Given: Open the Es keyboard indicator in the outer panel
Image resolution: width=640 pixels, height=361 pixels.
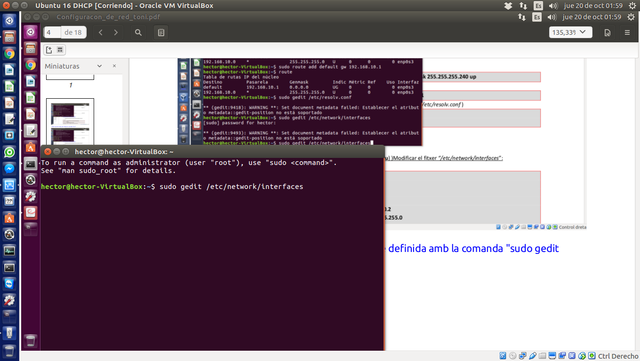Looking at the screenshot, I should pyautogui.click(x=538, y=6).
